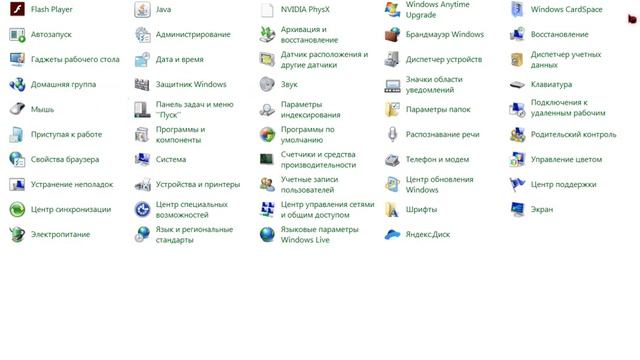Open Датчик расположения и другие датчики

coord(324,60)
